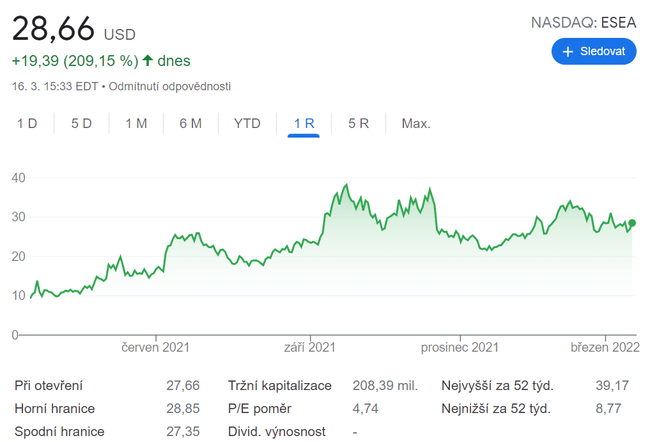
Task: Click the NASDAQ: ESEA ticker label
Action: point(584,21)
